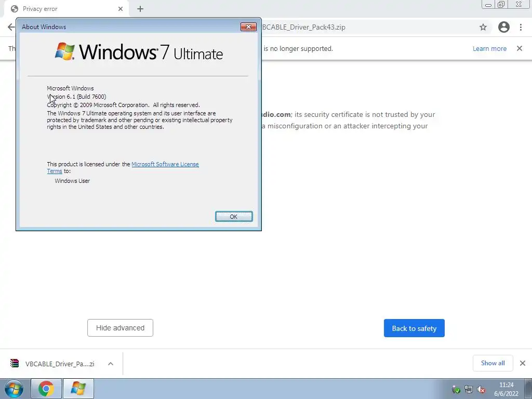Screen dimensions: 532x399
Task: Dismiss the unsupported Windows notification bar
Action: pyautogui.click(x=520, y=48)
